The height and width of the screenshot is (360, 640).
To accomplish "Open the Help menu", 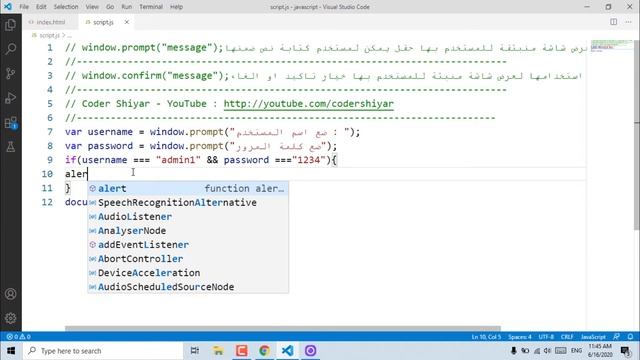I will (176, 7).
